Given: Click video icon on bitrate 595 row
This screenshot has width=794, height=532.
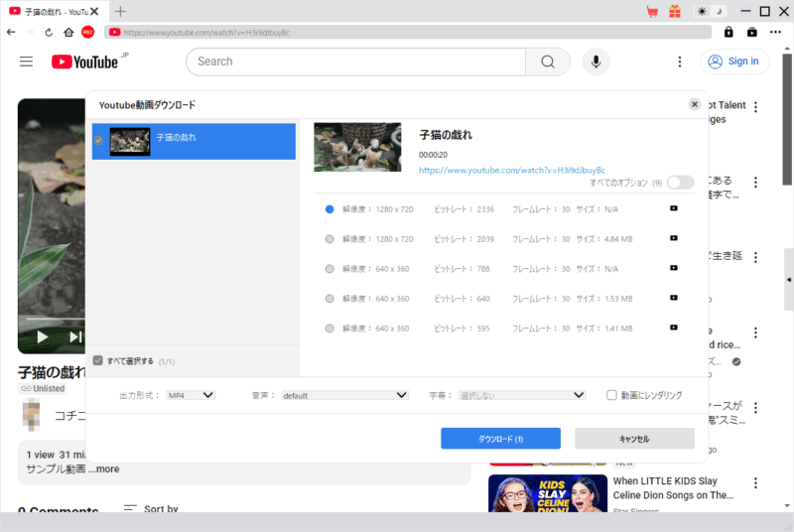Looking at the screenshot, I should click(x=674, y=328).
